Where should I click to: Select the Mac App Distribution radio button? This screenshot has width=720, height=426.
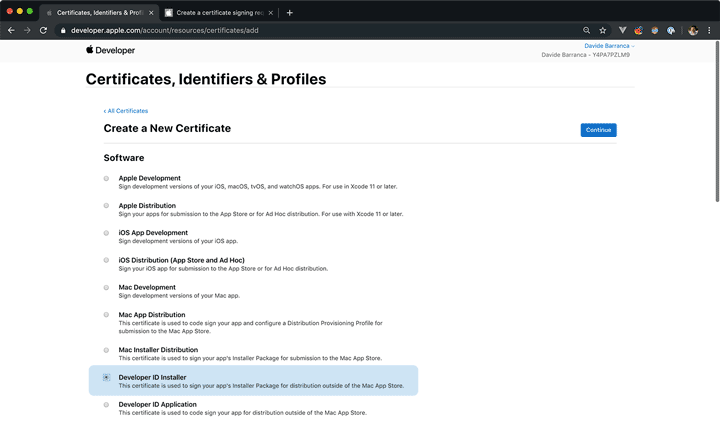106,315
